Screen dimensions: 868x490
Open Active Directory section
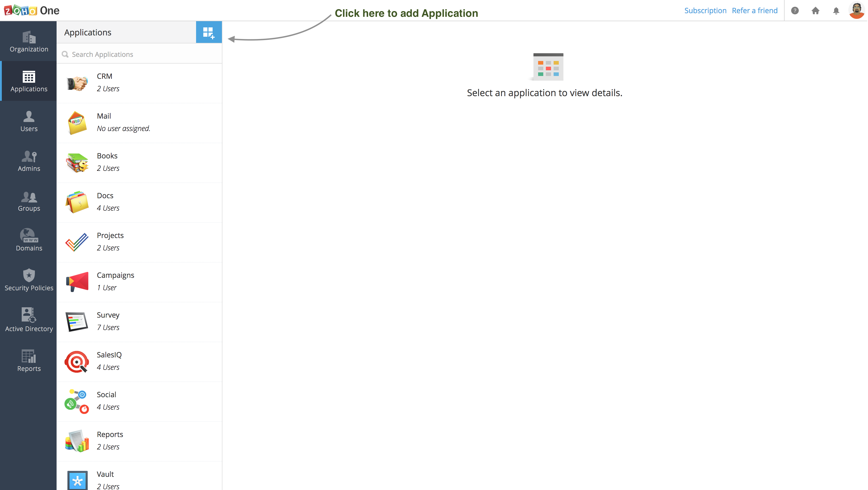(29, 320)
